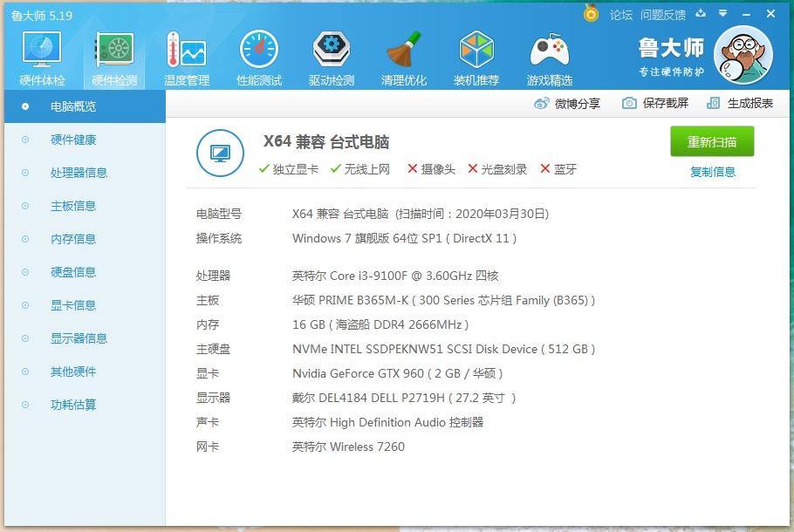Click the 重新扫描 rescan button
Screen dimensions: 794x532
click(x=712, y=142)
